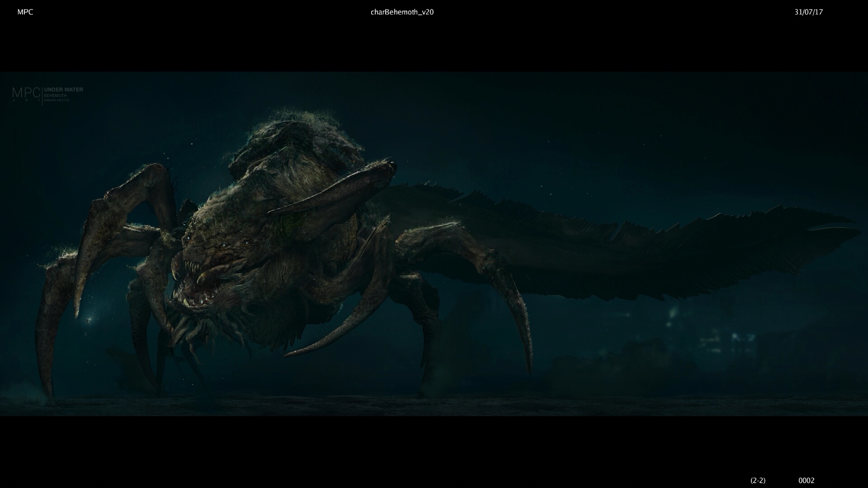Click the BEHEMOTH watermark subtitle
This screenshot has height=488, width=868.
pyautogui.click(x=55, y=96)
